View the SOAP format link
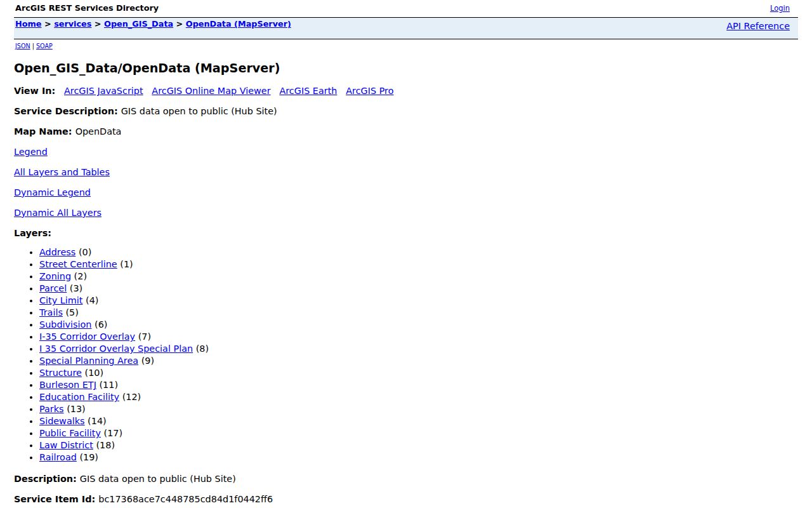 click(x=44, y=46)
